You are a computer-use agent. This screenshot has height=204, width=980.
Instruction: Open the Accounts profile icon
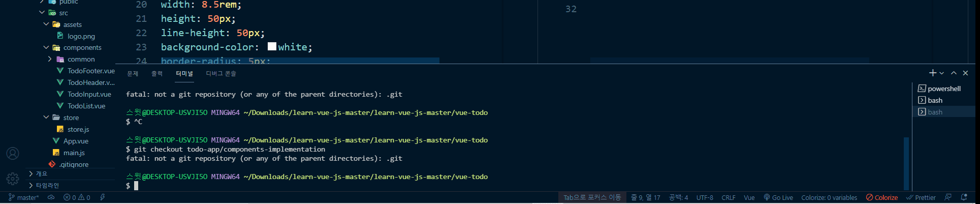(x=13, y=154)
